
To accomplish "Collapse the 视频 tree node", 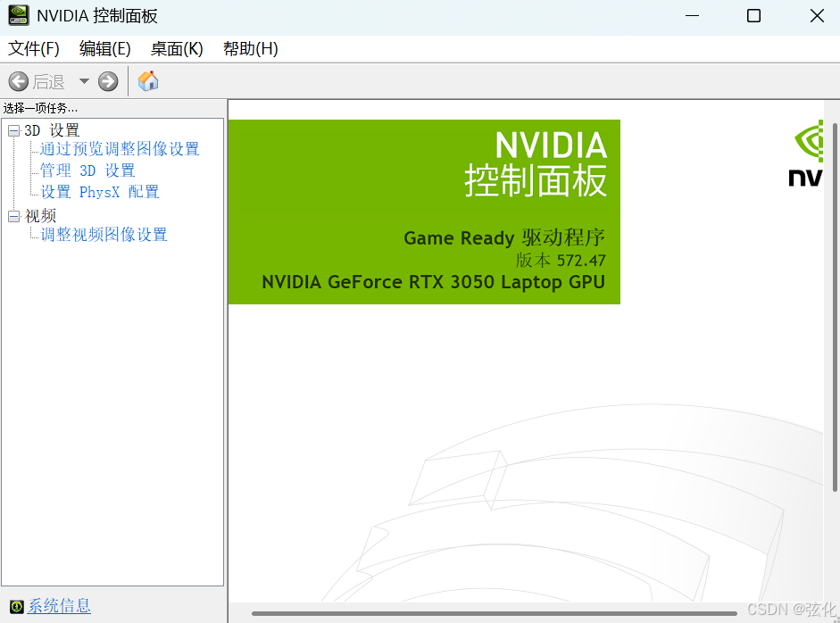I will pyautogui.click(x=14, y=216).
